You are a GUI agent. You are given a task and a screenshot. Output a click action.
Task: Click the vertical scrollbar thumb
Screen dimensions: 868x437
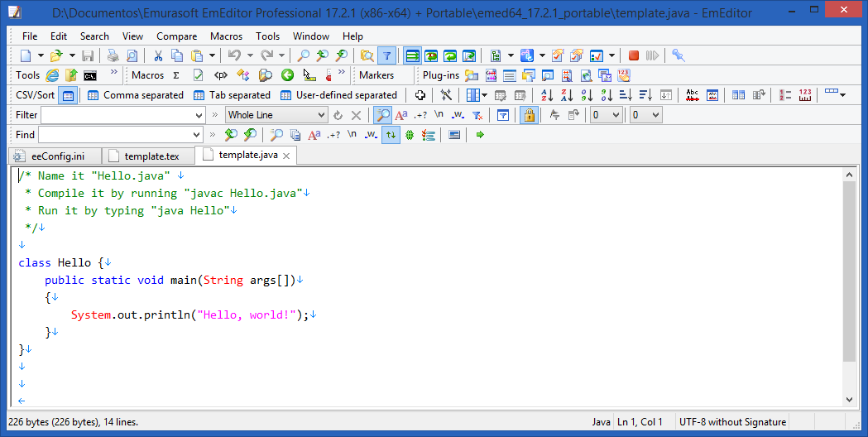(850, 271)
